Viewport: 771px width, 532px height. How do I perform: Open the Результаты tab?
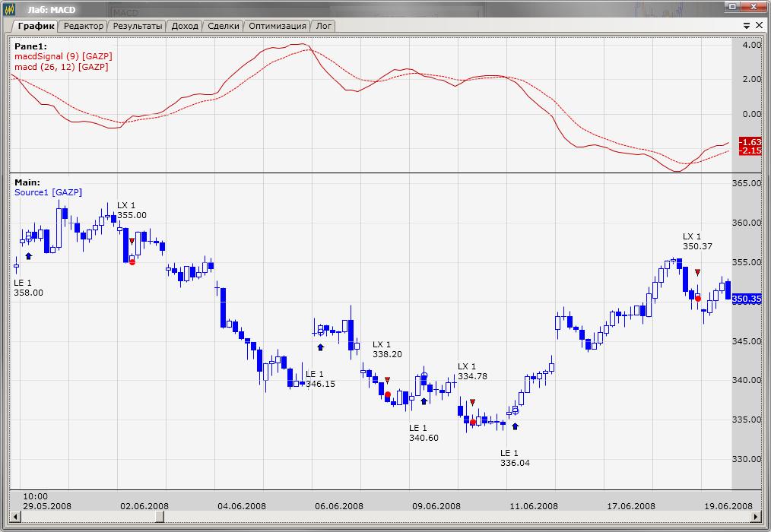(x=138, y=25)
